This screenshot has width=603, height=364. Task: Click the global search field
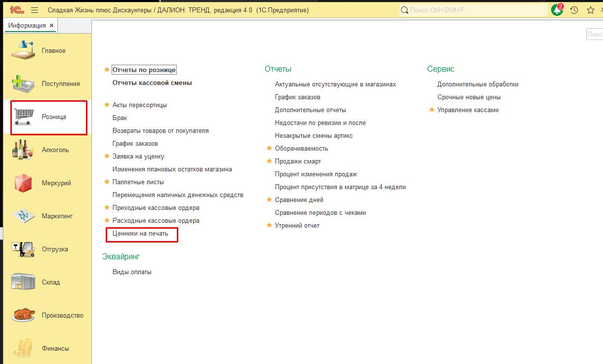(x=474, y=10)
